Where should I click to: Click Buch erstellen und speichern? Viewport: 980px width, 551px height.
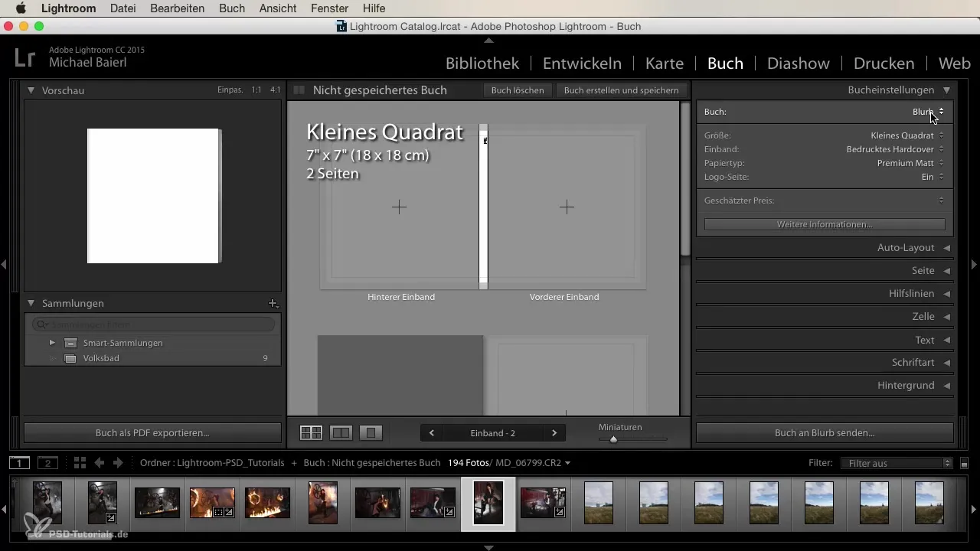621,90
